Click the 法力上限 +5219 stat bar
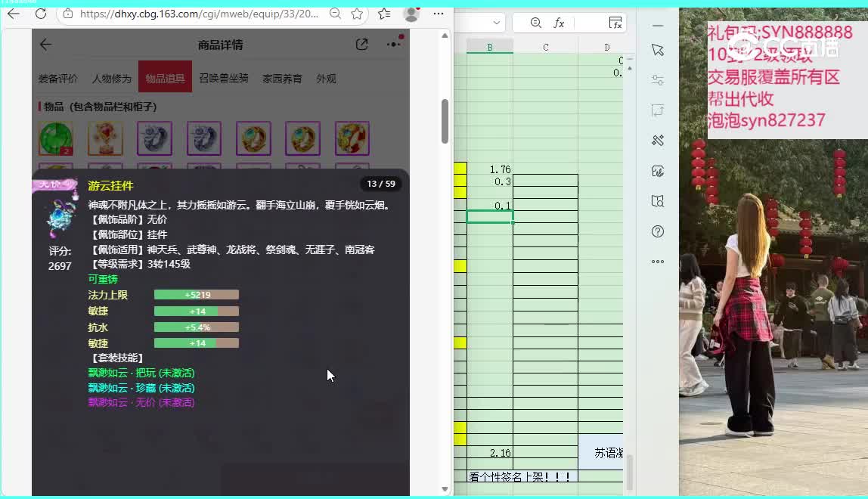 coord(197,295)
